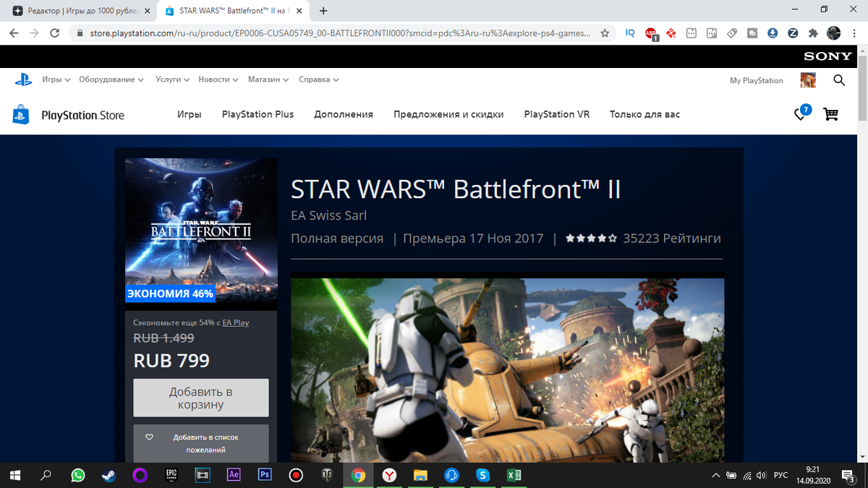Reload the page with the refresh icon

tap(54, 33)
